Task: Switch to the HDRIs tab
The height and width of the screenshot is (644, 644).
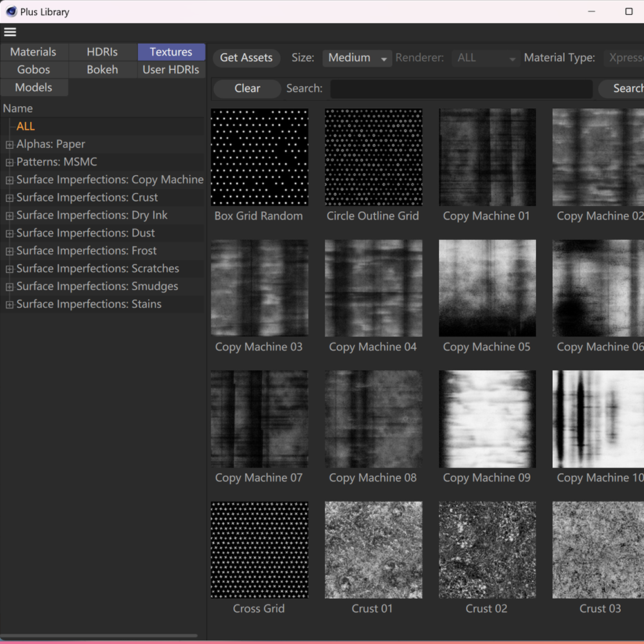Action: [102, 52]
